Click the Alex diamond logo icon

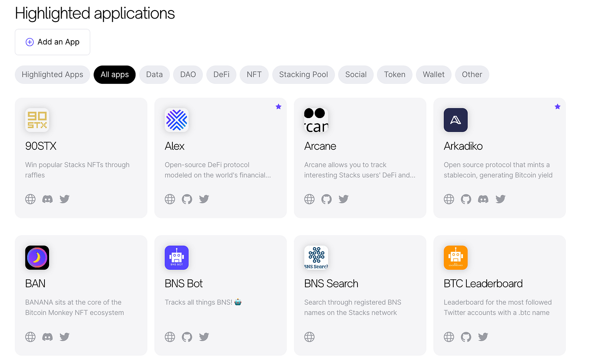pyautogui.click(x=177, y=120)
